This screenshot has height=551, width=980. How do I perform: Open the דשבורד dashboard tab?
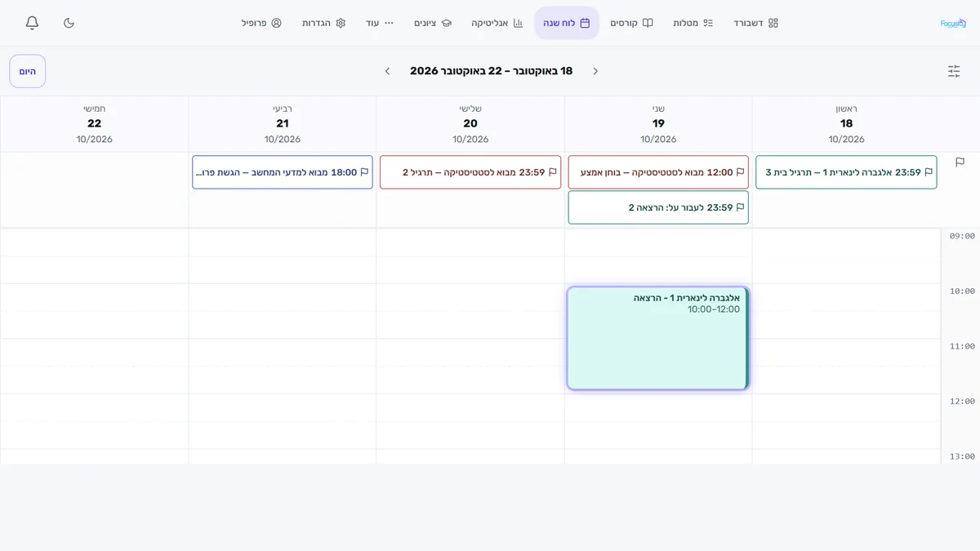click(755, 23)
